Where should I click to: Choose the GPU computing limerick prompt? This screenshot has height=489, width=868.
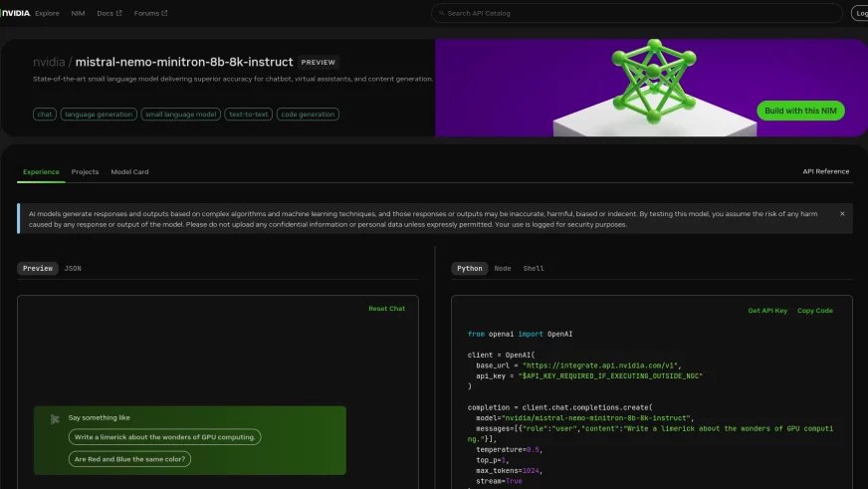pos(164,437)
